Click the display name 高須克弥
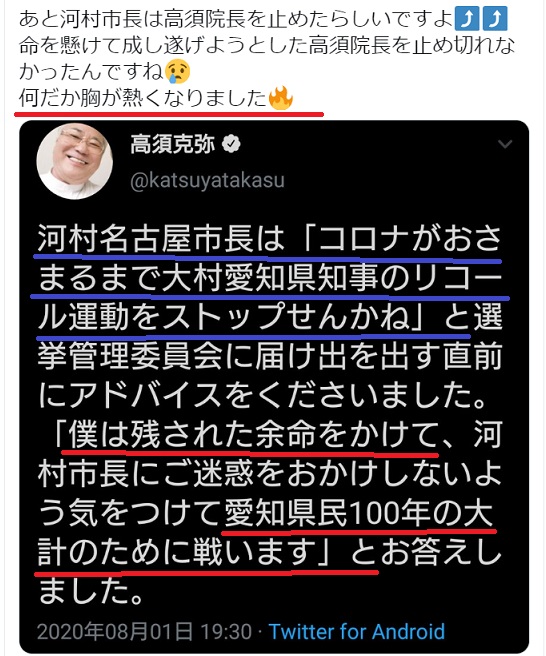Screen dimensions: 546x656 (172, 144)
